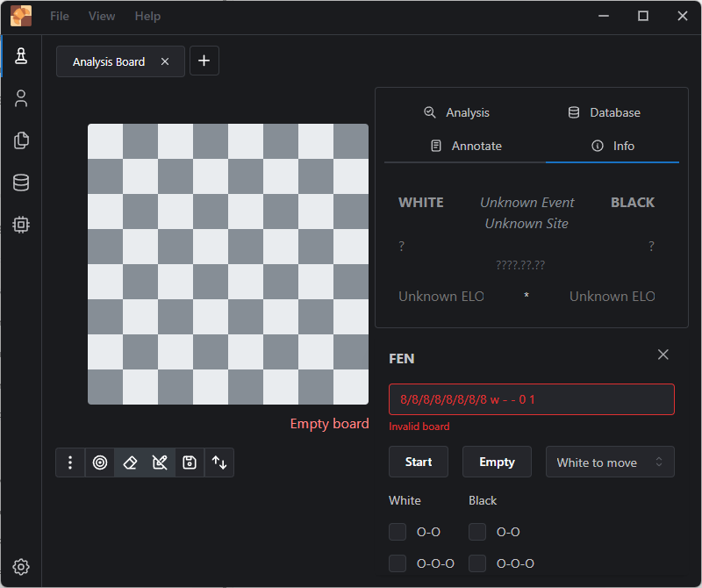Switch to the Database tab
702x588 pixels.
tap(604, 112)
